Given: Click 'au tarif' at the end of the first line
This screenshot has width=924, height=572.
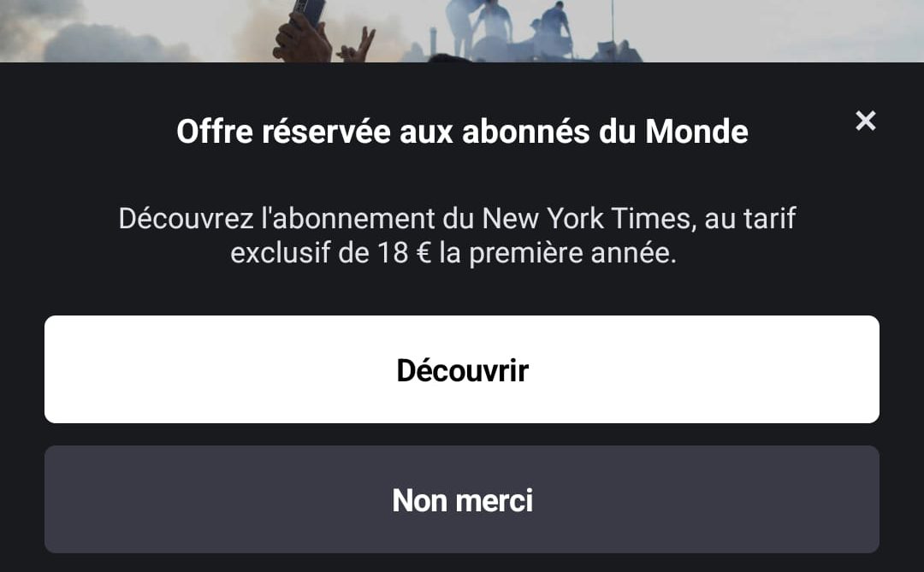Looking at the screenshot, I should [x=750, y=219].
